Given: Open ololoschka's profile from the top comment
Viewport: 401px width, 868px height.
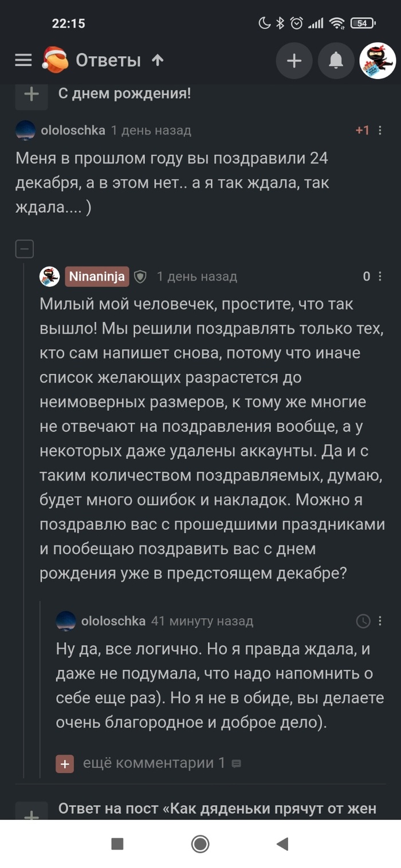Looking at the screenshot, I should [x=73, y=130].
